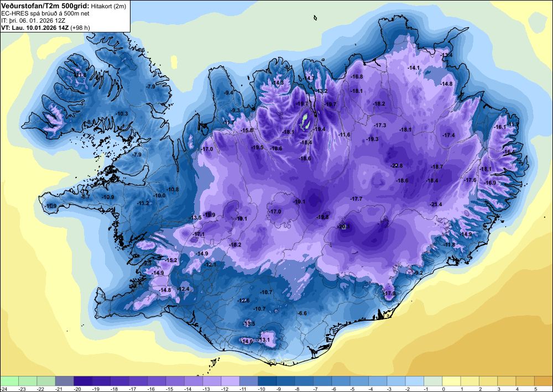The height and width of the screenshot is (392, 553).
Task: Click the -11.6 temperature label
Action: click(344, 135)
